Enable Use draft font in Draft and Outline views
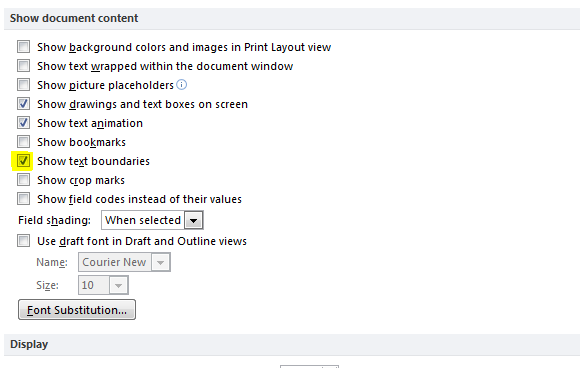 click(23, 241)
